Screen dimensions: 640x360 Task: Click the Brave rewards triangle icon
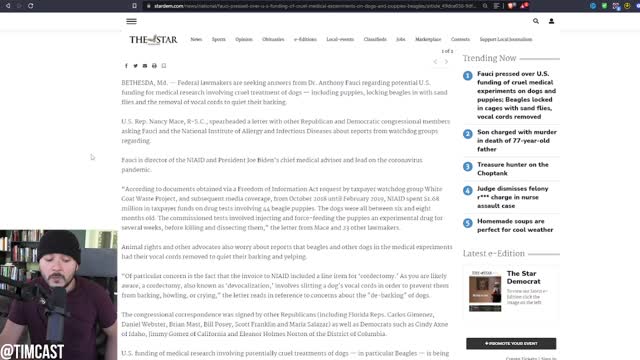[524, 6]
